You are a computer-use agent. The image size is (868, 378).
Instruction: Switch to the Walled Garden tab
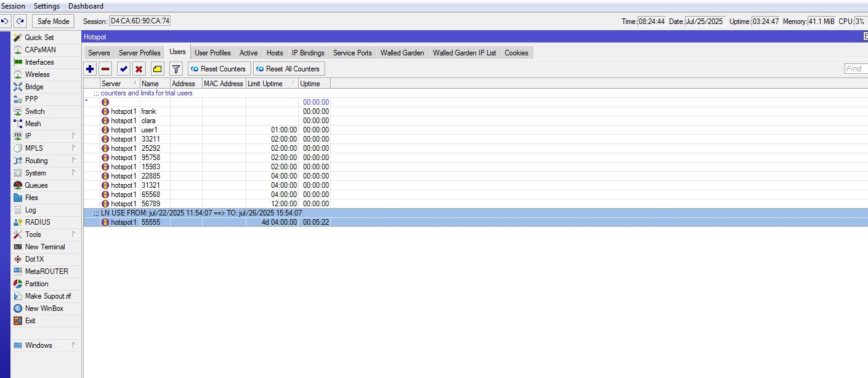(402, 53)
